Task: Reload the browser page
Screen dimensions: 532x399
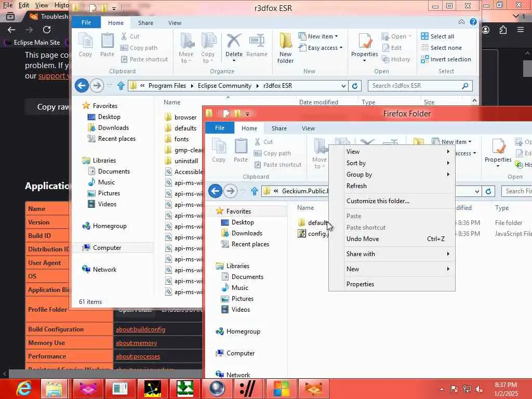Action: coord(47,30)
